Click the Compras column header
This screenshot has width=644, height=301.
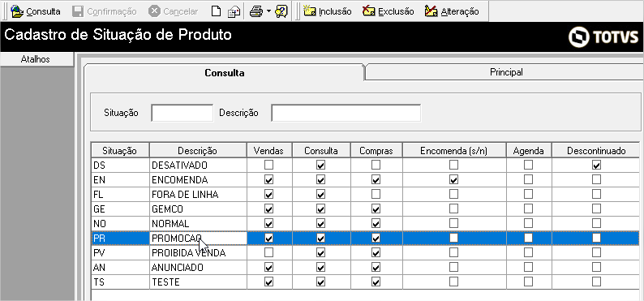click(x=376, y=151)
